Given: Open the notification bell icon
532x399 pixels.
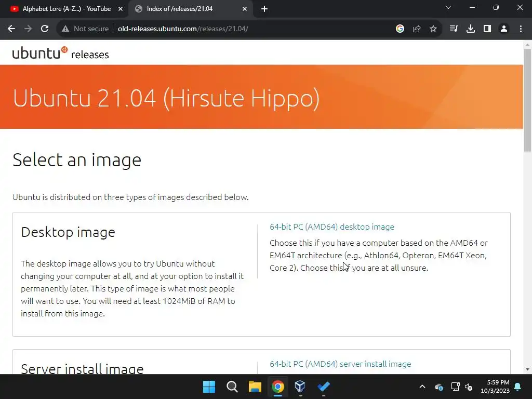Looking at the screenshot, I should (518, 387).
